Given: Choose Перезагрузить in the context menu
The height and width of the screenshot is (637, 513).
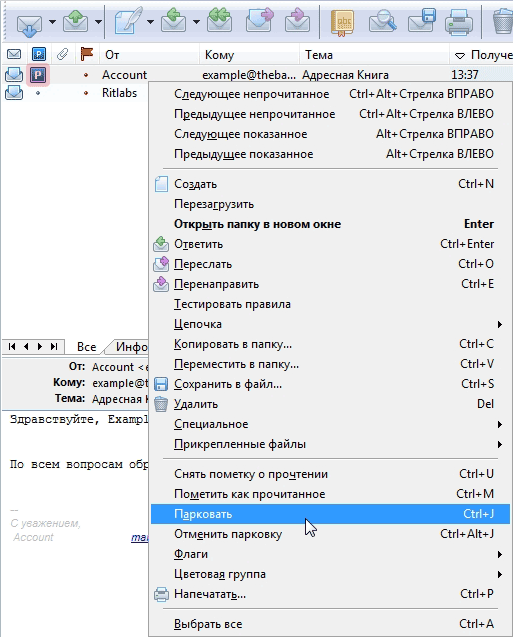Looking at the screenshot, I should (329, 204).
